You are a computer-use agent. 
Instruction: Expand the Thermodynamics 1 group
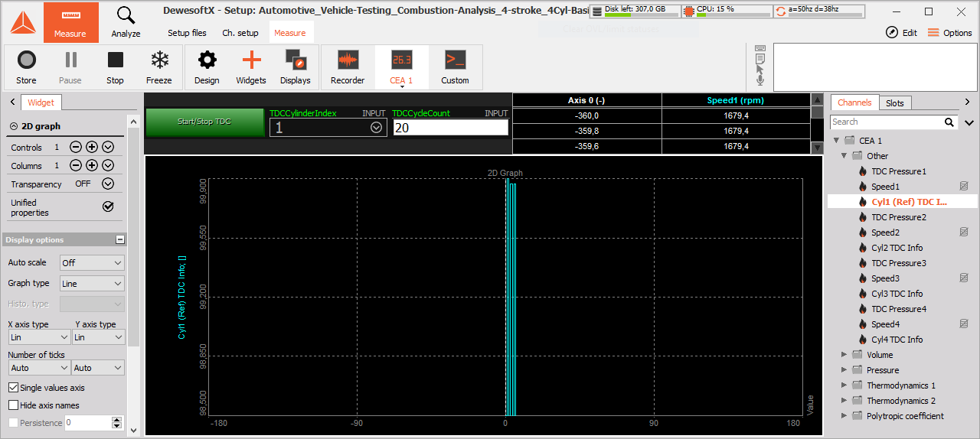click(844, 385)
